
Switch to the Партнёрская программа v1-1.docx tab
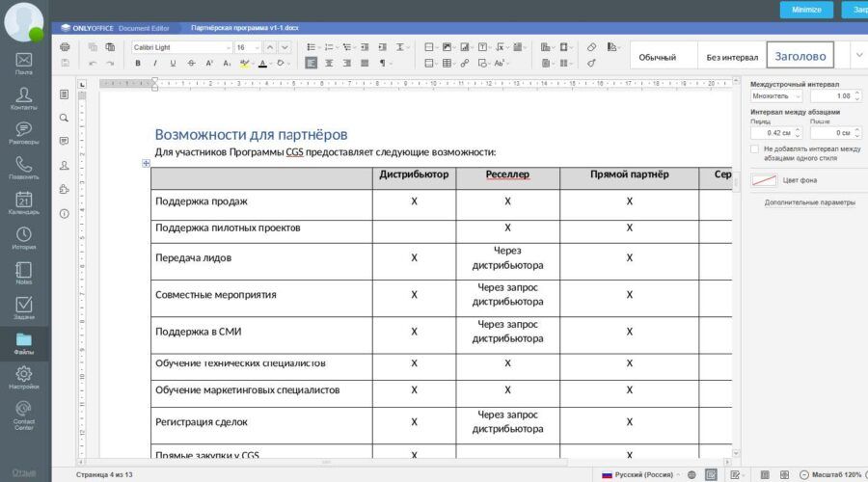pos(244,28)
